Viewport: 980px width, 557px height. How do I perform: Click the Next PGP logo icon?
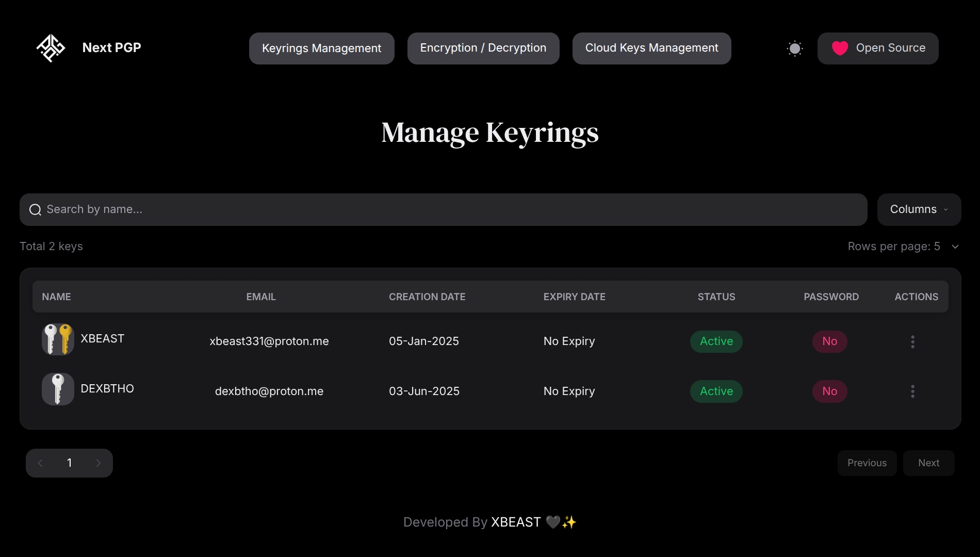51,48
